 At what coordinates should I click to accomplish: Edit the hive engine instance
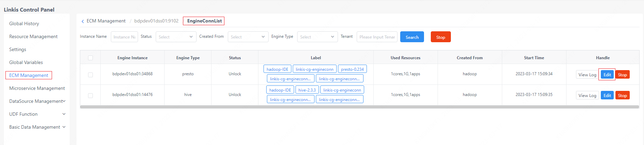pos(607,95)
